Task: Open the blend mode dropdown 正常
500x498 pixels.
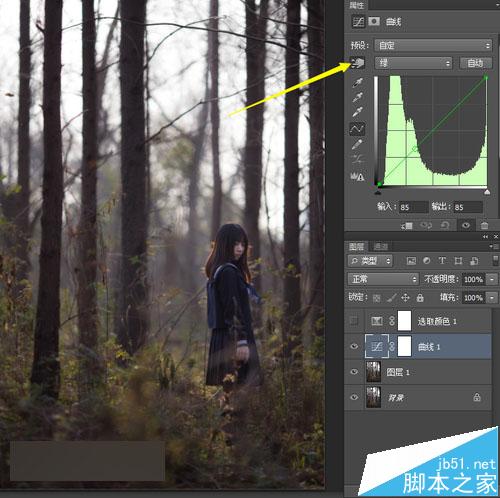Action: coord(383,279)
